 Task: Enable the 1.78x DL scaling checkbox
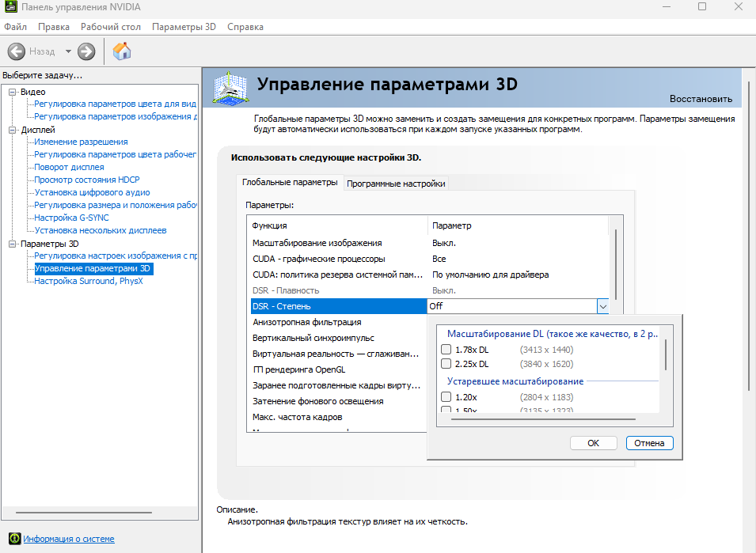coord(446,350)
